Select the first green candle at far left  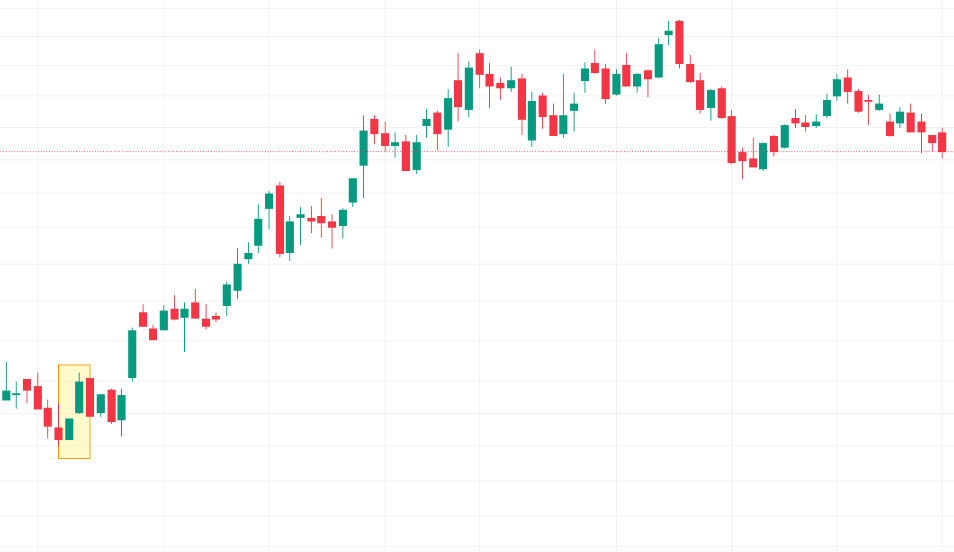pyautogui.click(x=6, y=395)
